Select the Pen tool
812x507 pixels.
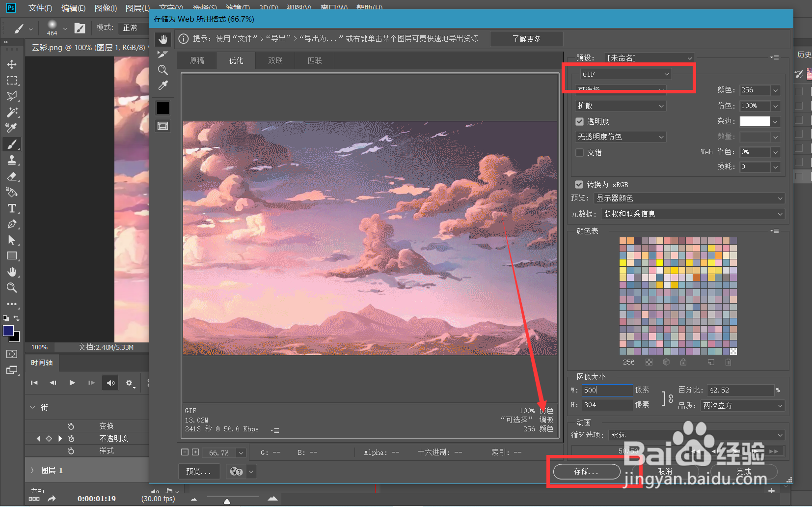click(12, 224)
